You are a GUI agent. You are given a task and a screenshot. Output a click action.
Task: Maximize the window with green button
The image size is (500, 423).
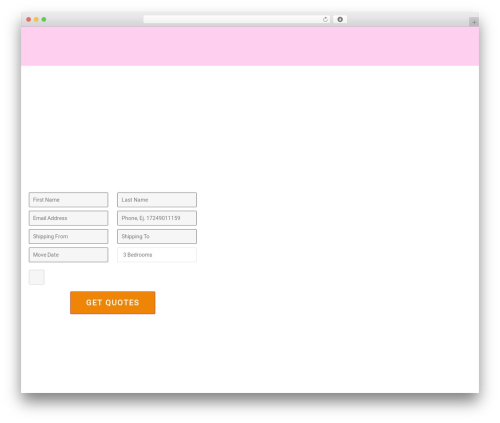[x=44, y=19]
